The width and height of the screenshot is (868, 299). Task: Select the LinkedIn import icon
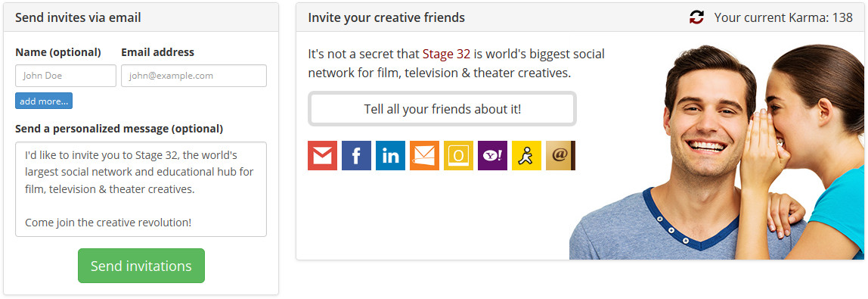tap(390, 156)
